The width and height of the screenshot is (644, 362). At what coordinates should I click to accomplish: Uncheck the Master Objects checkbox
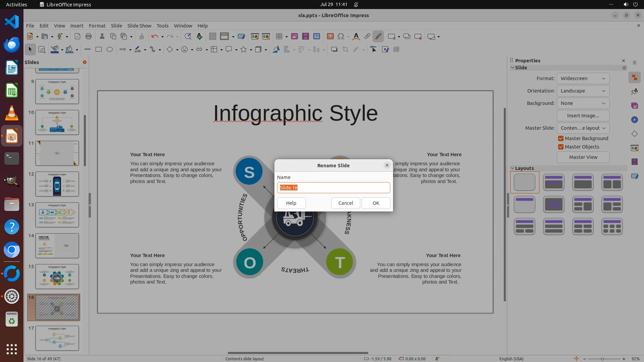point(561,147)
